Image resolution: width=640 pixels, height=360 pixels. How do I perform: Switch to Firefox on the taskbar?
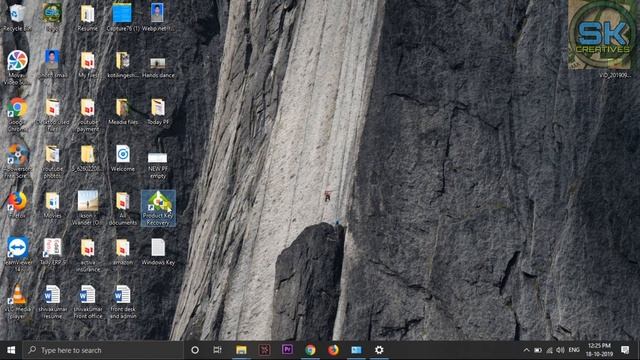tap(333, 350)
